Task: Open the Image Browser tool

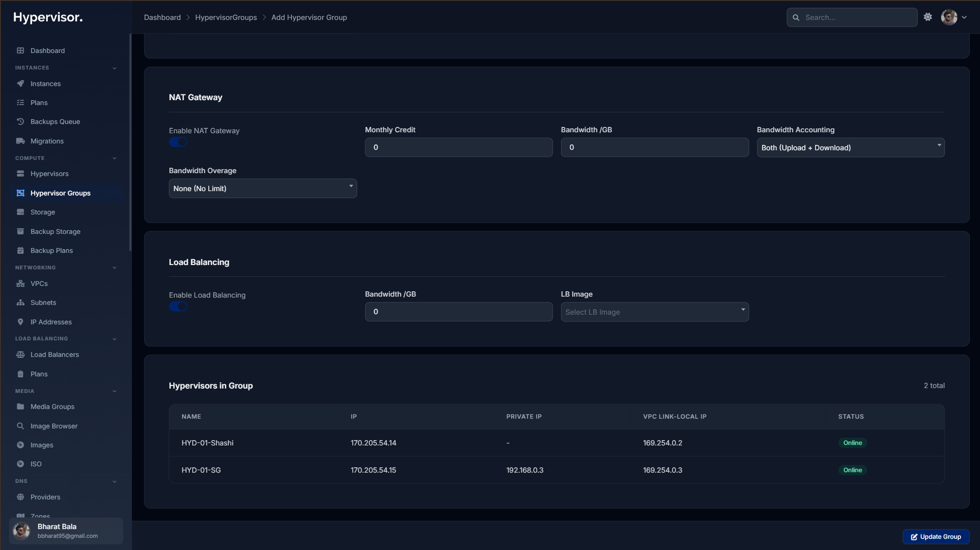Action: click(54, 426)
